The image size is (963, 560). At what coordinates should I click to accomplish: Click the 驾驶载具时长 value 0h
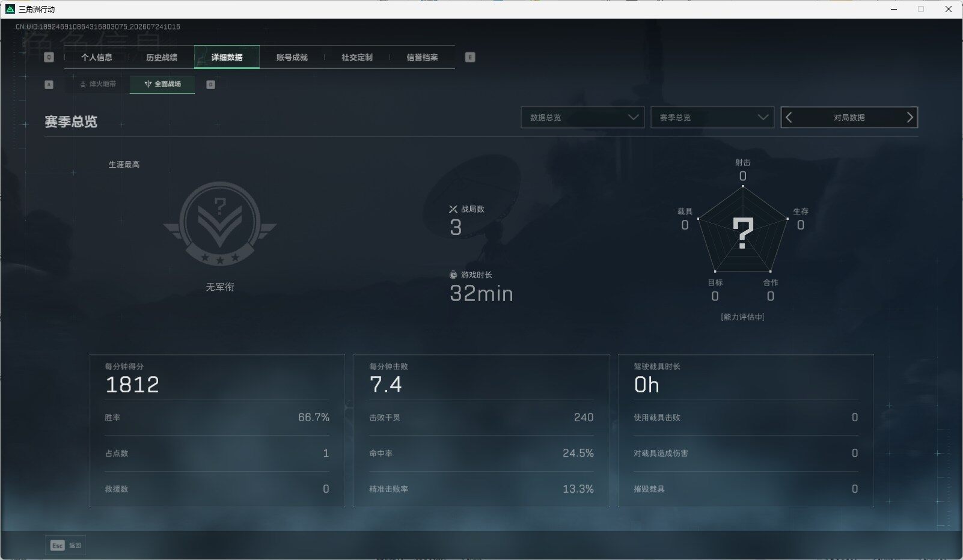pyautogui.click(x=647, y=385)
